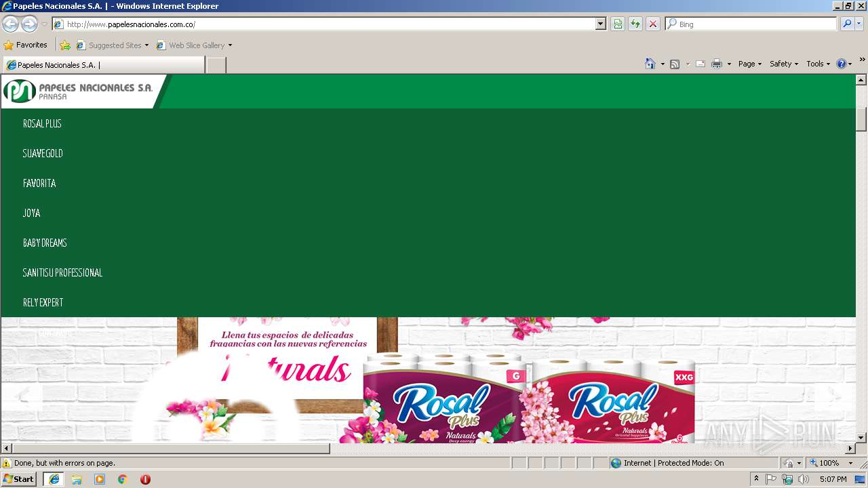The height and width of the screenshot is (488, 868).
Task: Open the Windows Media Player taskbar icon
Action: pyautogui.click(x=100, y=479)
